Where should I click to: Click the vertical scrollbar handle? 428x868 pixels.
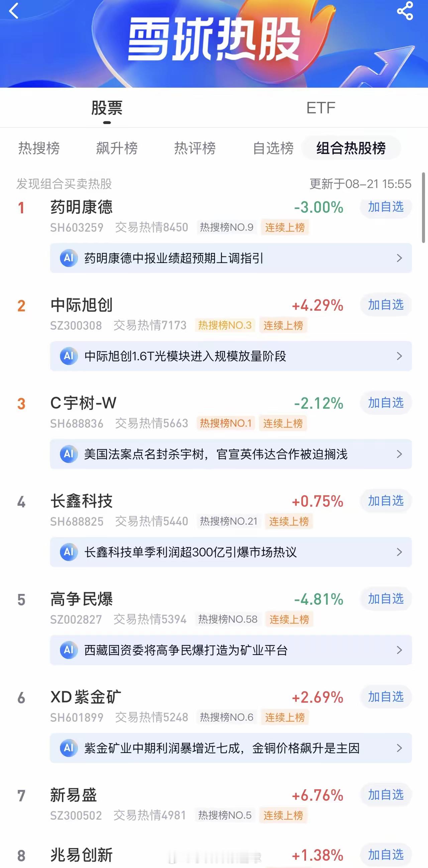tap(423, 208)
